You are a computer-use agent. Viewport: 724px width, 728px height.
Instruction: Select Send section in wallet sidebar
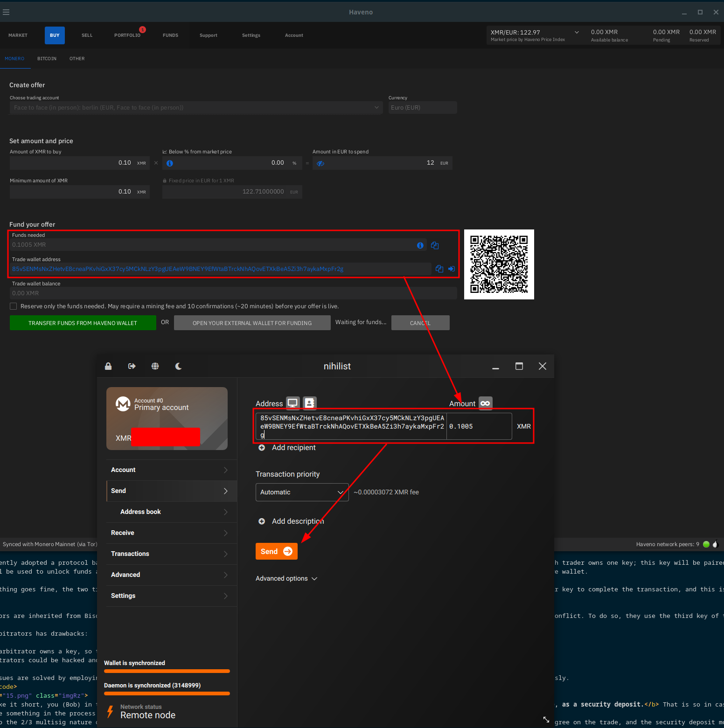pos(172,491)
